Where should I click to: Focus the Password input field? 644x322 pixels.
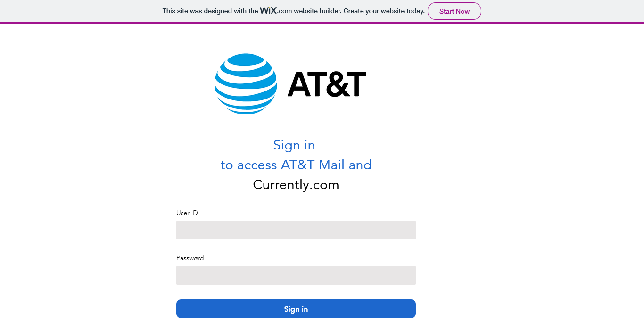[x=296, y=275]
